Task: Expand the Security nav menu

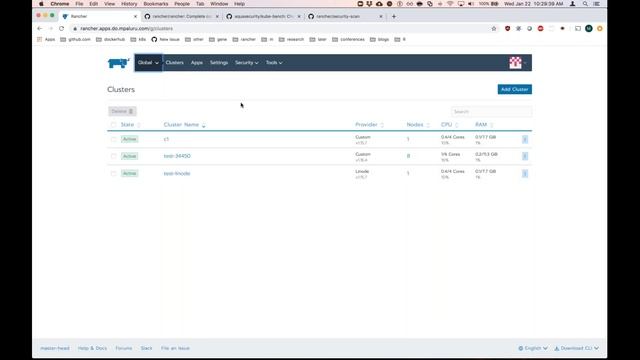Action: (247, 63)
